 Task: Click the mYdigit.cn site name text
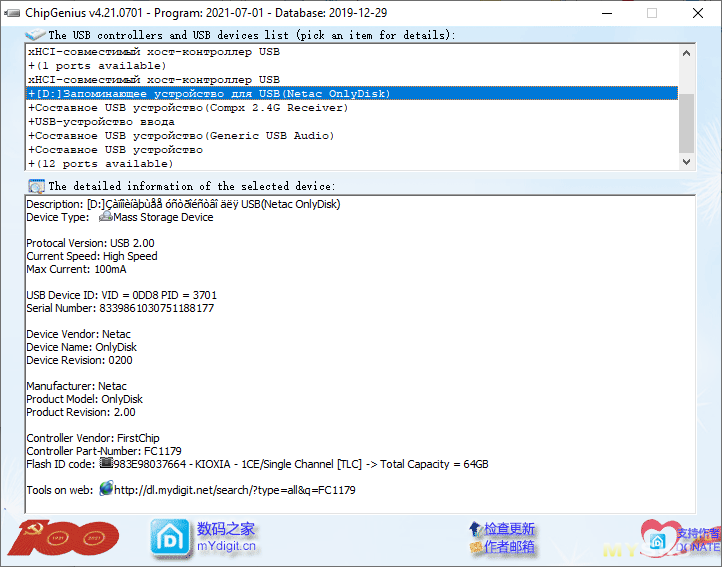[226, 547]
